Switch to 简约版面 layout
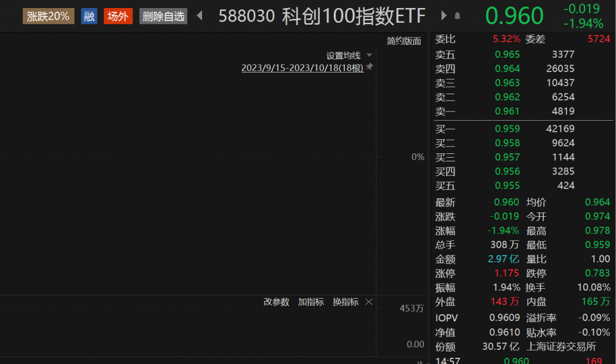This screenshot has width=616, height=364. (403, 41)
